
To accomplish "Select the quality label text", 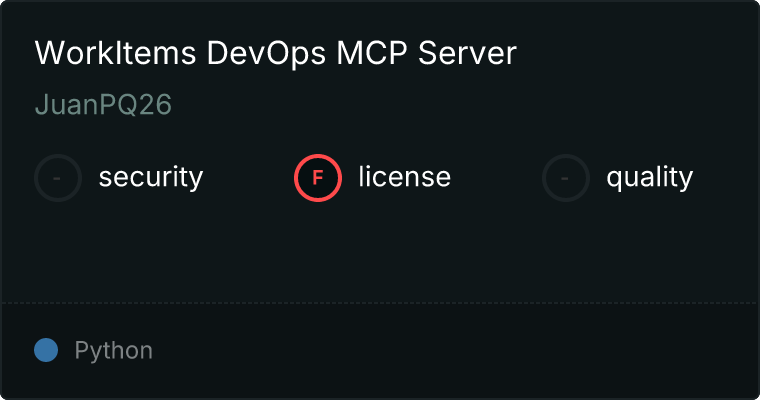I will pos(649,178).
